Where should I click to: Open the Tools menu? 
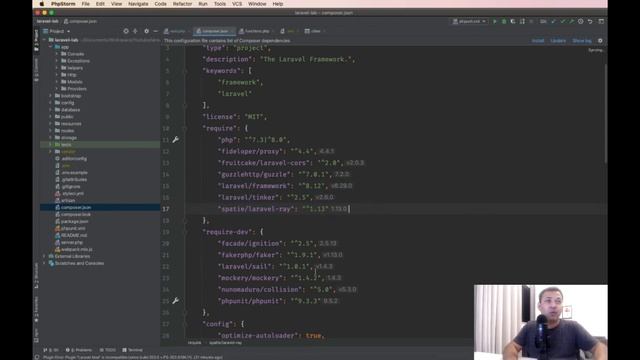220,4
